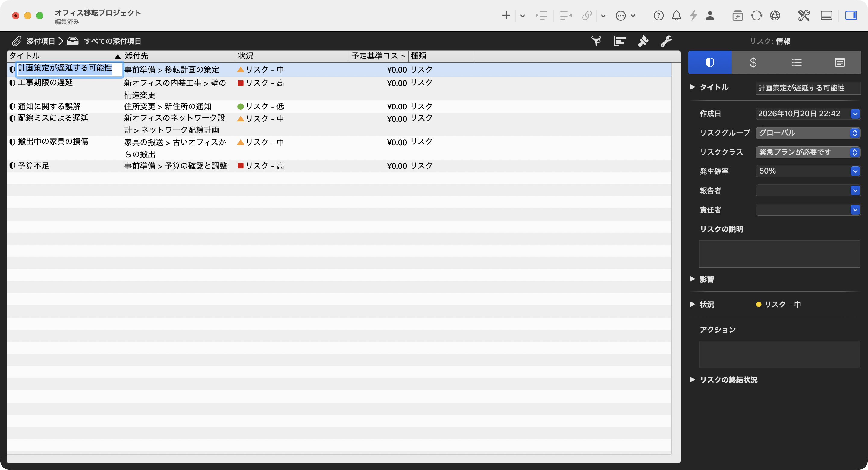Open the 作成日 date dropdown
This screenshot has width=868, height=470.
pos(855,114)
